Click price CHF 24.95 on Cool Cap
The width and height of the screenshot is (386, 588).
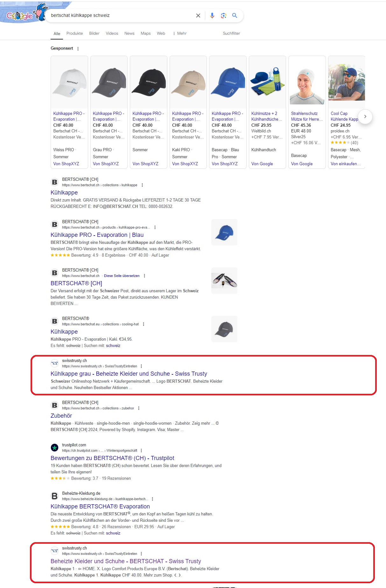340,125
